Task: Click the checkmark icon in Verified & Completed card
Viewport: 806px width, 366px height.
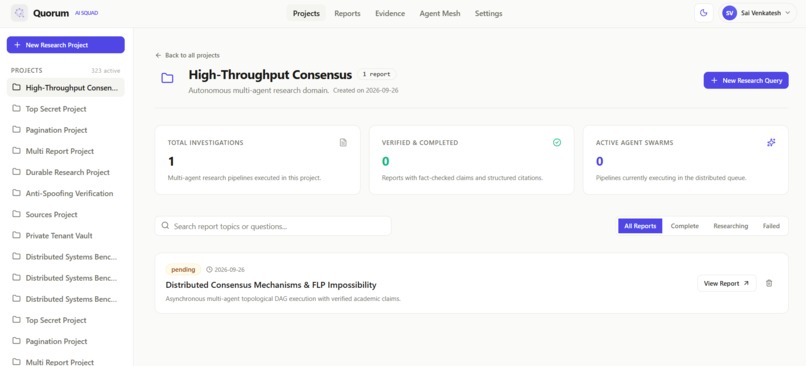Action: click(557, 142)
